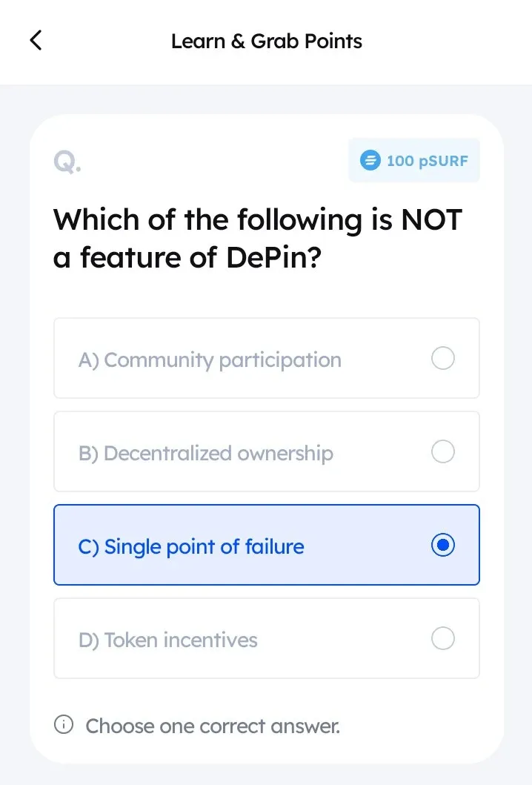Image resolution: width=532 pixels, height=785 pixels.
Task: Click the "Community participation" answer text
Action: [222, 360]
